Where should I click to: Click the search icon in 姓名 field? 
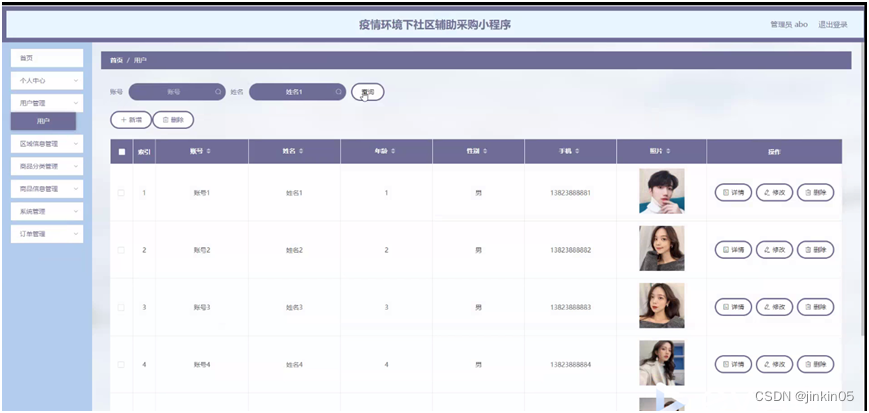click(x=338, y=92)
